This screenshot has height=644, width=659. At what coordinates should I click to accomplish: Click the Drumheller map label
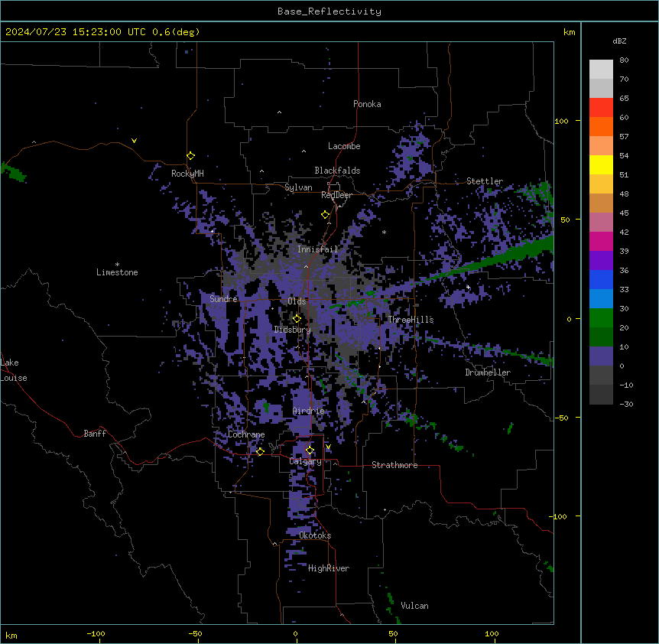coord(488,372)
